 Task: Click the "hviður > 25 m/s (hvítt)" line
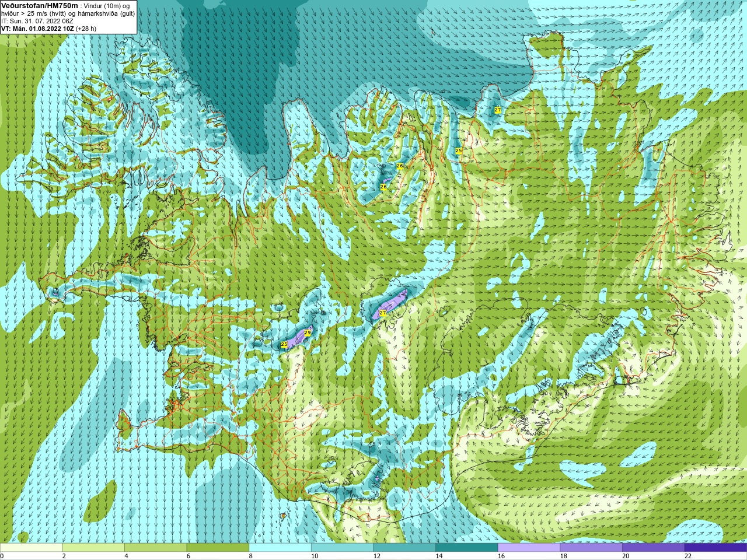[x=35, y=13]
